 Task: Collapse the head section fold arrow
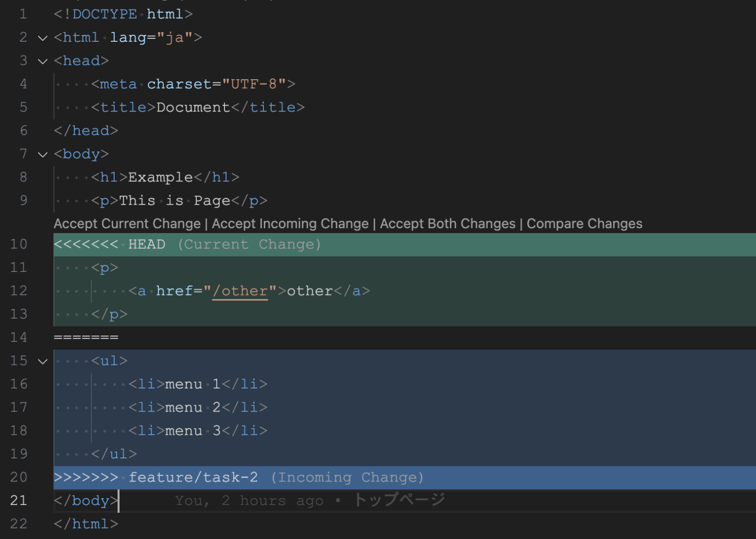[42, 61]
